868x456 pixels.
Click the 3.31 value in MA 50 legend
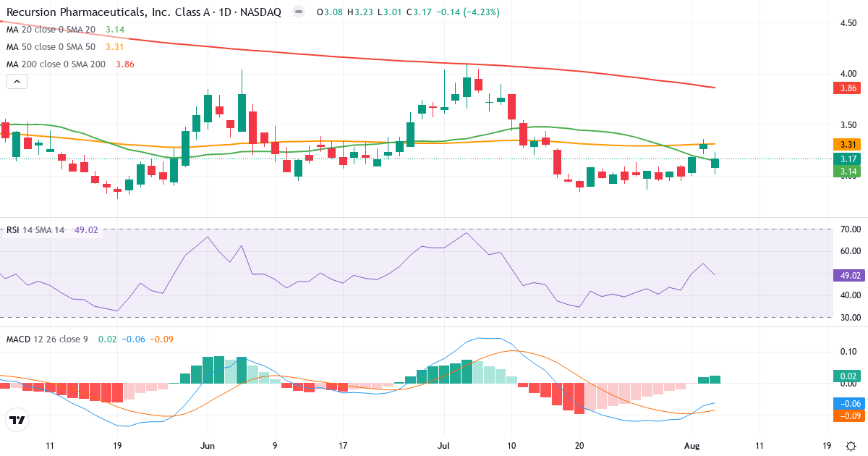click(x=115, y=47)
